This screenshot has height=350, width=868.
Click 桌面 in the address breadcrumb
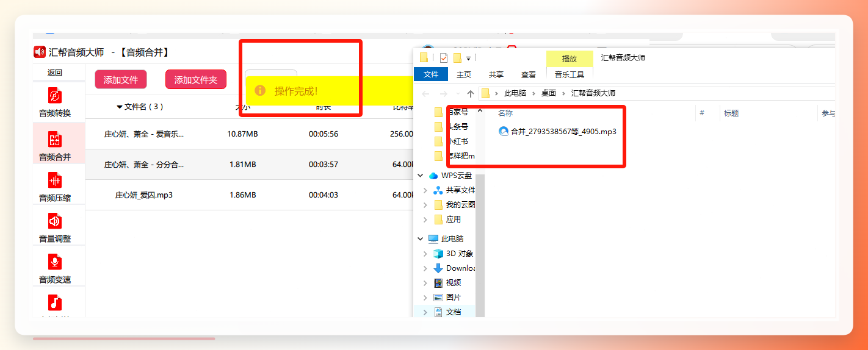[549, 93]
